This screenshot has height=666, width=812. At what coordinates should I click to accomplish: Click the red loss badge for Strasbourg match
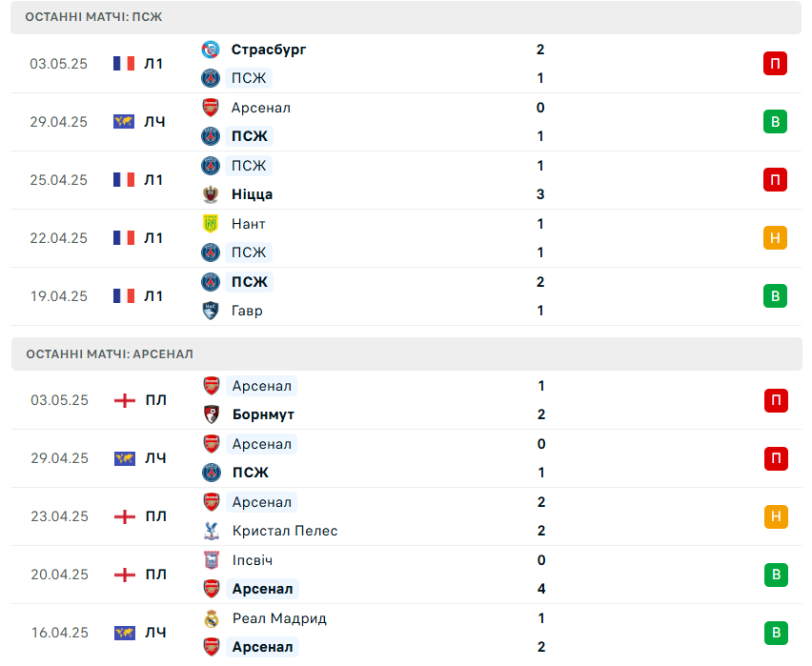click(x=775, y=64)
